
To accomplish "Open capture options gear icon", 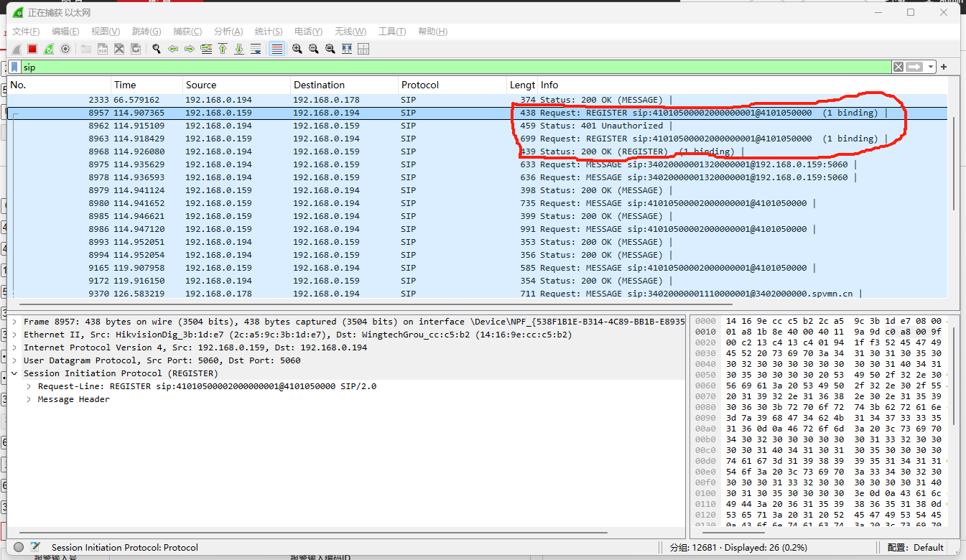I will [65, 49].
